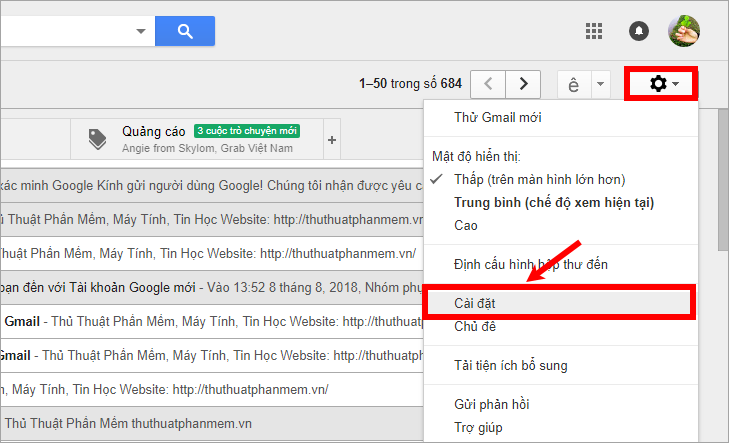Open the Google apps grid icon
Image resolution: width=729 pixels, height=443 pixels.
click(x=594, y=31)
